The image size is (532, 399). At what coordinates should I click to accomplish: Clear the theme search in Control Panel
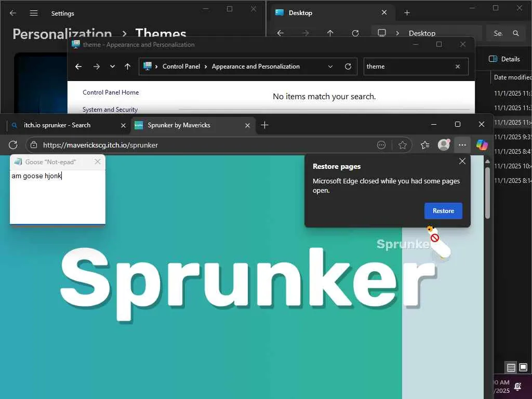[x=458, y=66]
